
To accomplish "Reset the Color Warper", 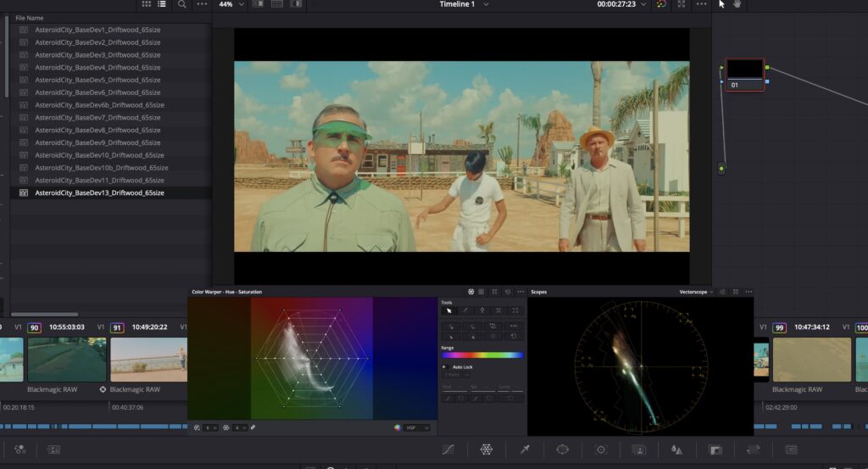I will [508, 292].
